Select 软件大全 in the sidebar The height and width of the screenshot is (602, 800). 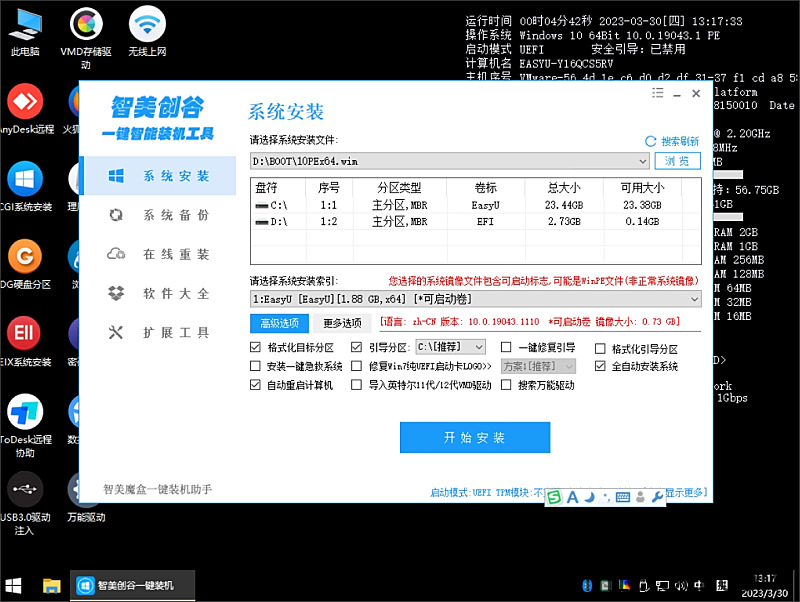tap(159, 293)
